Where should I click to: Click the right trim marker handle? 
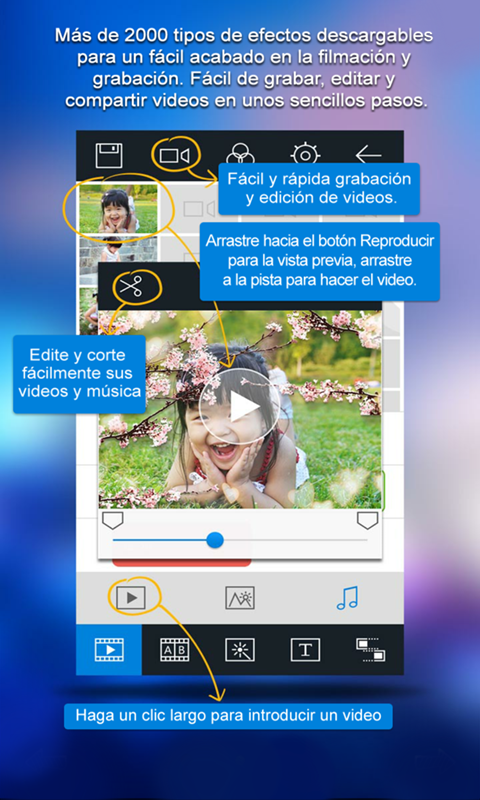(367, 520)
